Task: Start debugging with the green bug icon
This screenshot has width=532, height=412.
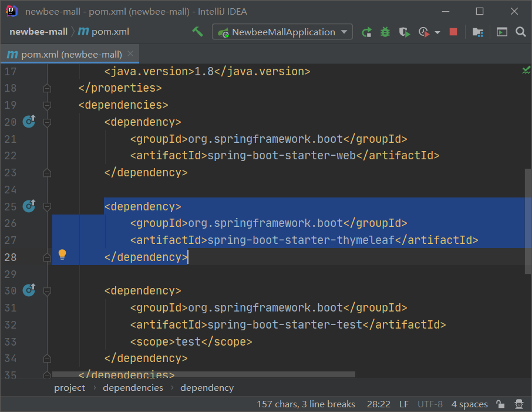Action: (385, 32)
